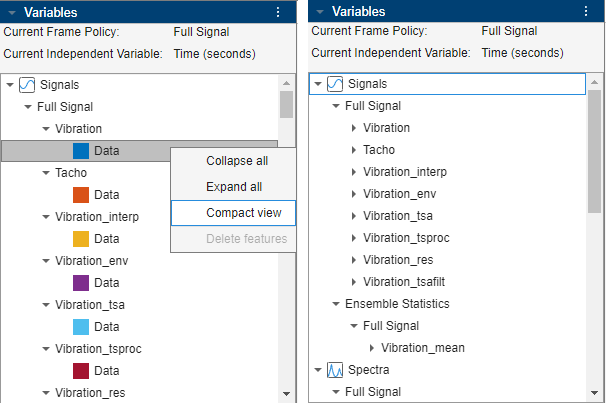Click the Signals icon in right panel

pyautogui.click(x=336, y=84)
